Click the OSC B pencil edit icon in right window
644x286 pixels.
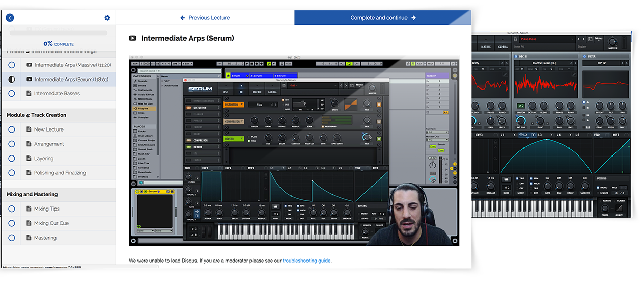pyautogui.click(x=574, y=74)
